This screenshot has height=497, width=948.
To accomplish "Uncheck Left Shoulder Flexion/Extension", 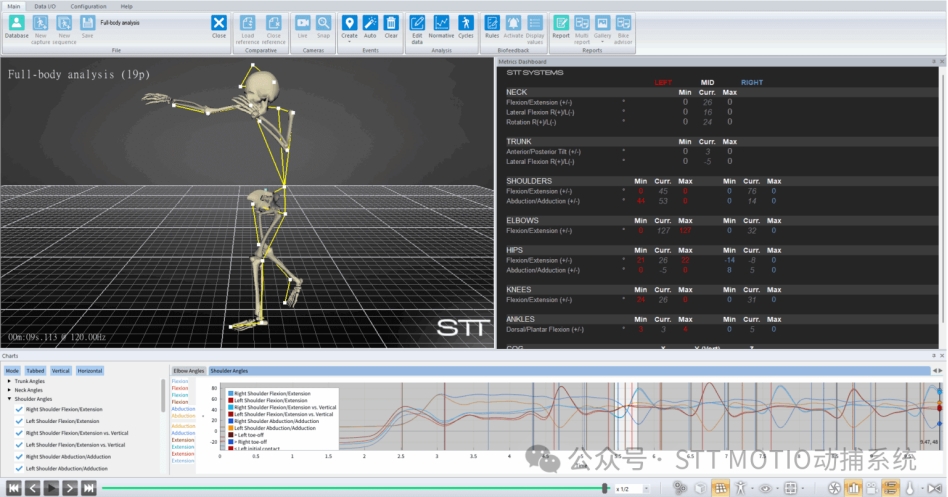I will coord(19,421).
